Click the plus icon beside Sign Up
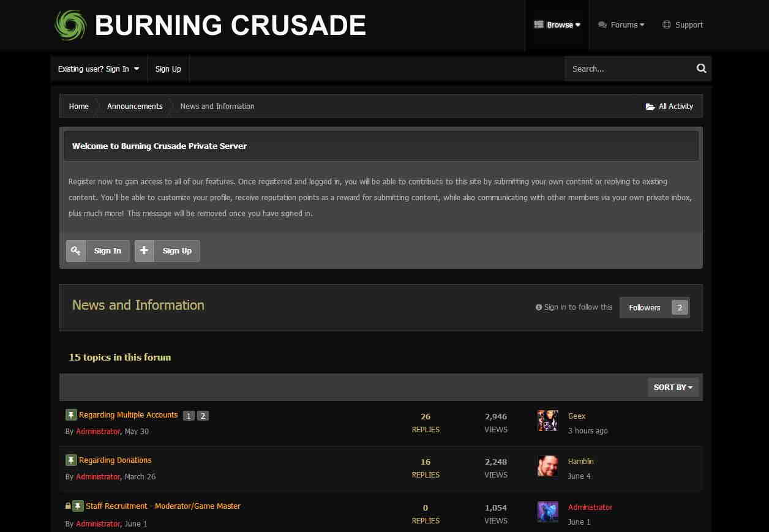This screenshot has height=532, width=769. click(x=144, y=251)
